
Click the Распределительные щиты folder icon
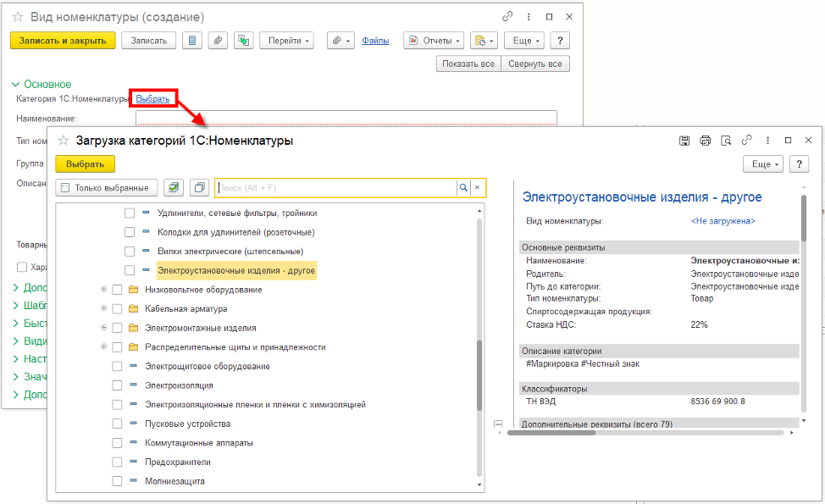(x=134, y=346)
